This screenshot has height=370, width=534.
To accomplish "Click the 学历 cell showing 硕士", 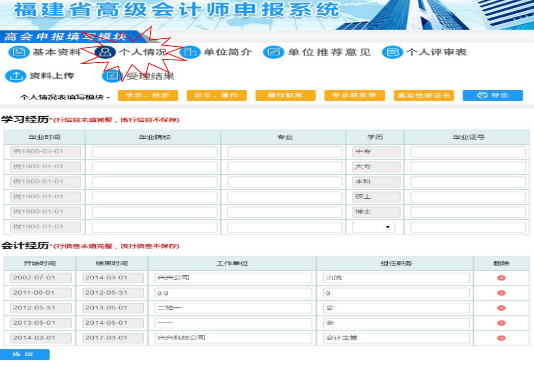I will (376, 197).
